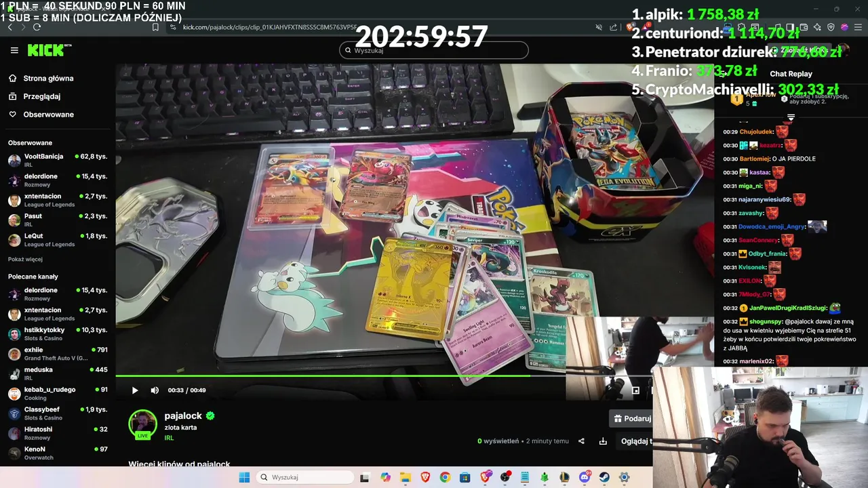
Task: Open Obserwowane in sidebar
Action: [48, 115]
